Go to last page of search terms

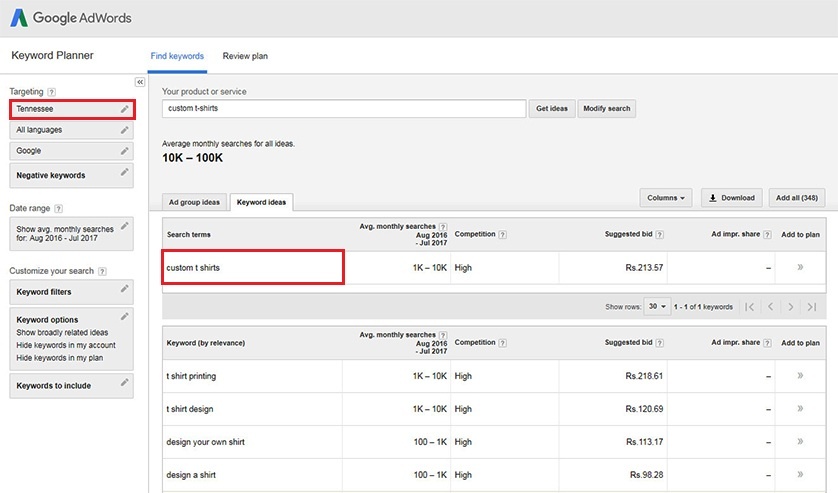(812, 307)
